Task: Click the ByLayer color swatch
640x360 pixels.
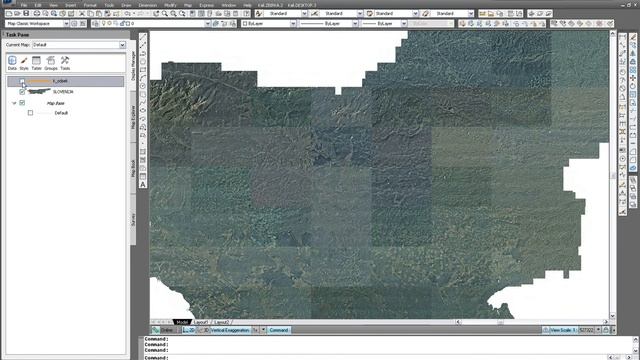Action: click(245, 24)
